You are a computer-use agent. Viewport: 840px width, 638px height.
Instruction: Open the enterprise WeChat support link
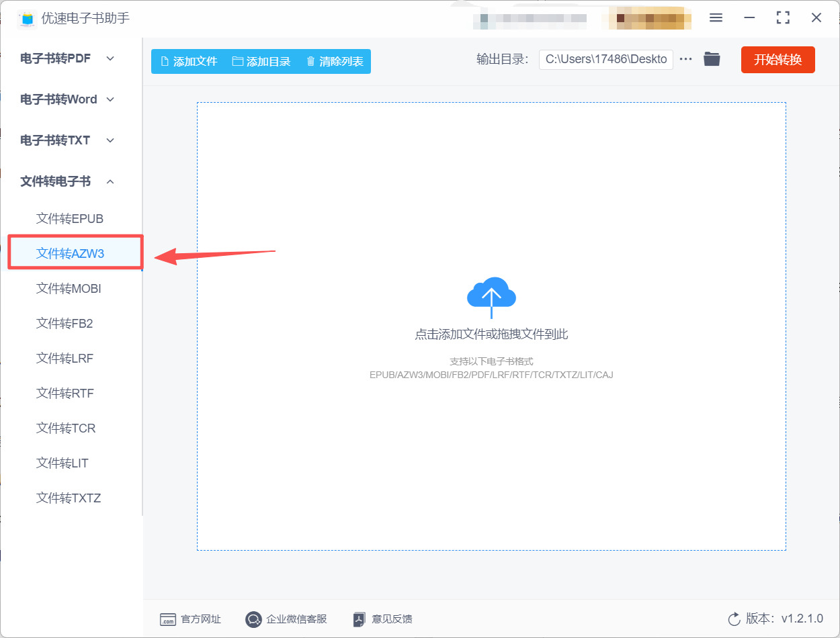click(286, 619)
